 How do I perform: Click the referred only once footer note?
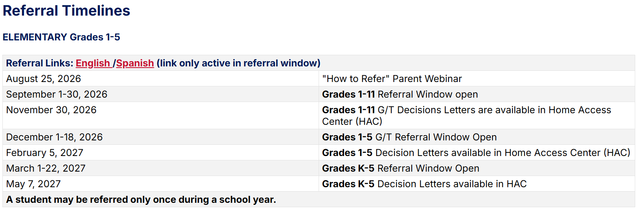(141, 200)
